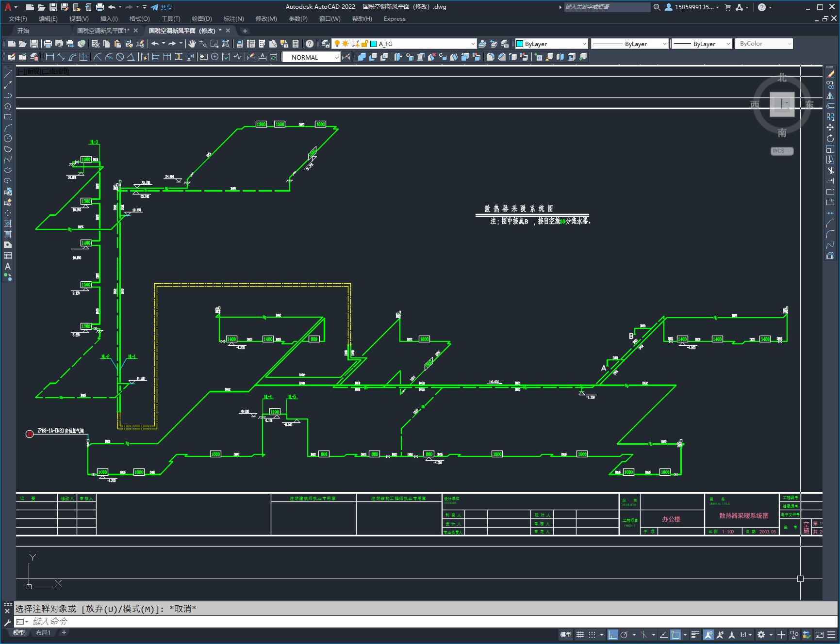Viewport: 840px width, 644px height.
Task: Select the Multiline Text tool
Action: [8, 266]
